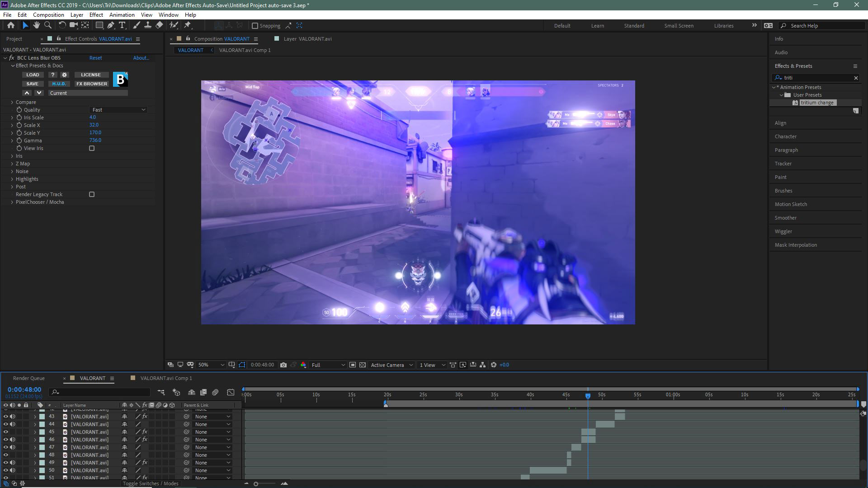Click the timeline zoom slider handle
This screenshot has height=488, width=868.
[x=256, y=484]
